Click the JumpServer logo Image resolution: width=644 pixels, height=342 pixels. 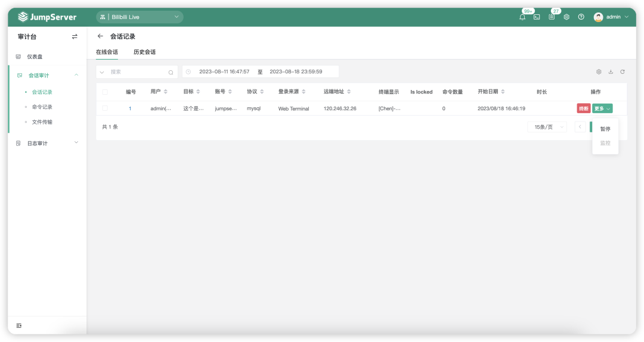[x=47, y=17]
